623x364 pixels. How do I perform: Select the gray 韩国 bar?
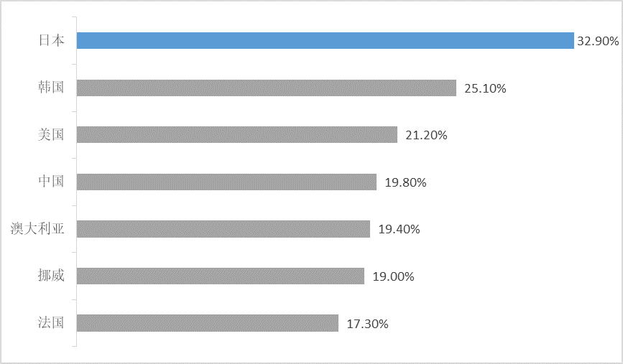pos(266,88)
